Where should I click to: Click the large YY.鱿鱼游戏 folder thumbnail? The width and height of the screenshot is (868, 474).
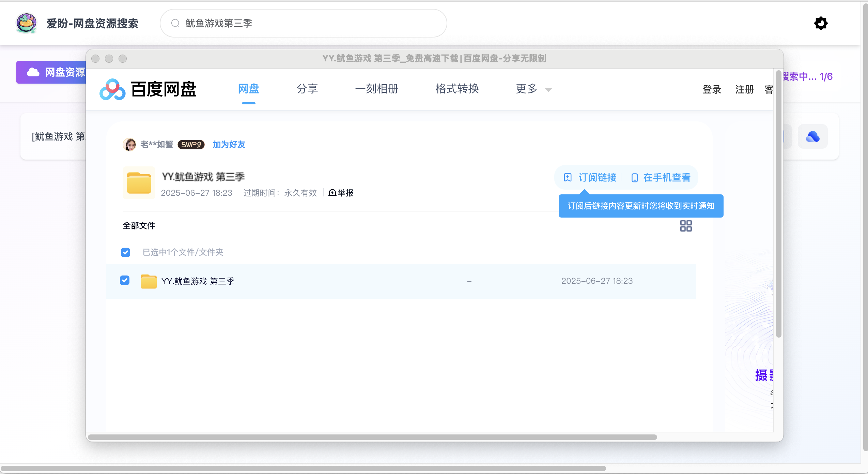139,183
